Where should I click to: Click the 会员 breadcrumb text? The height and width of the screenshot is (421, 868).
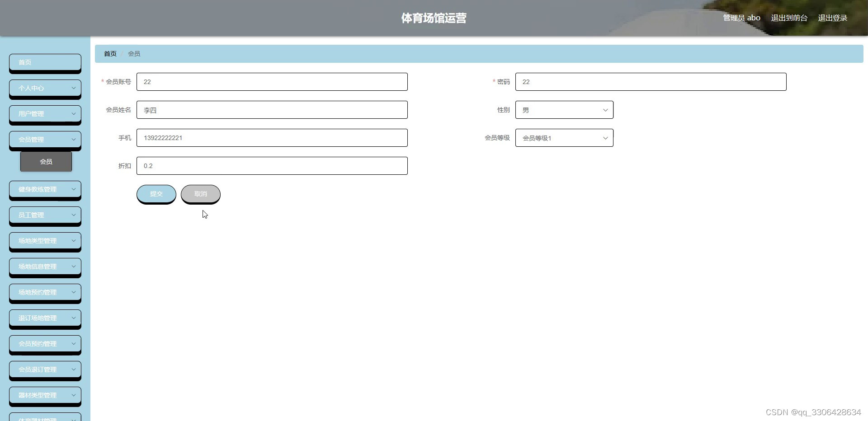(134, 54)
